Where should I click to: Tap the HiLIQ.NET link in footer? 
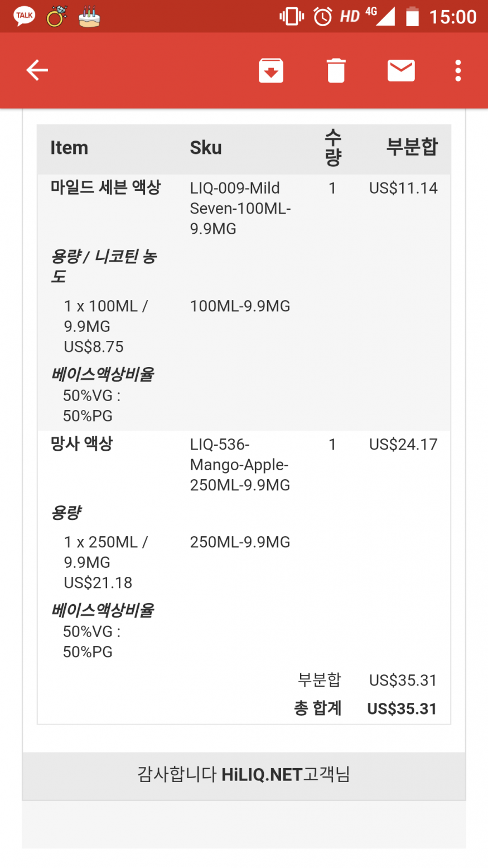(x=262, y=774)
